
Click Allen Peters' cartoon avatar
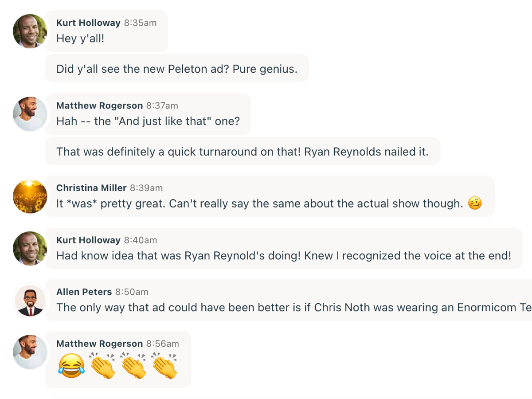(x=30, y=300)
